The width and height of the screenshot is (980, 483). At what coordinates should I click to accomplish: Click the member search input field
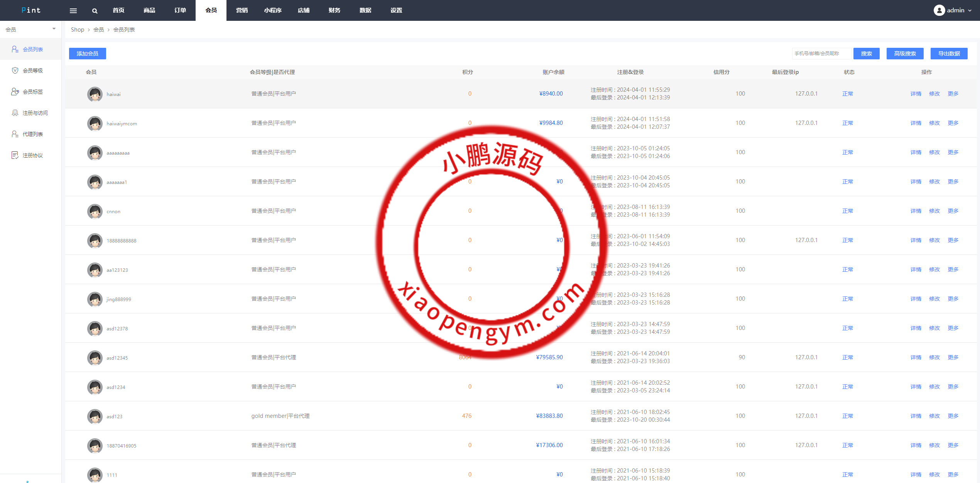821,54
